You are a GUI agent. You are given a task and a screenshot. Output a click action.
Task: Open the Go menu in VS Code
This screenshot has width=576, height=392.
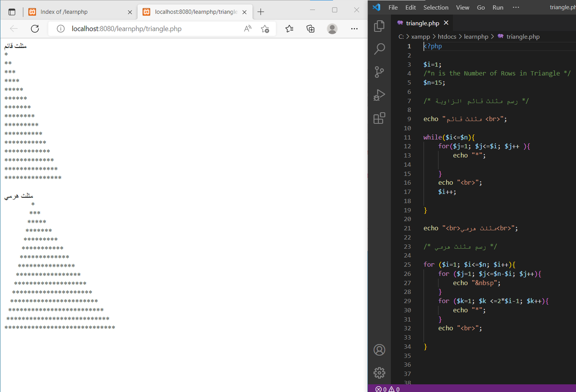click(x=480, y=7)
